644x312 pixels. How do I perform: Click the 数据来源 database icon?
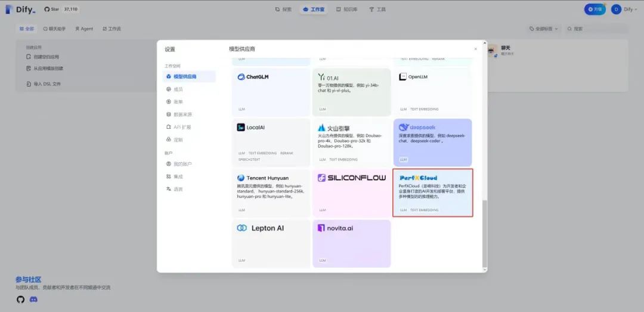pyautogui.click(x=168, y=115)
